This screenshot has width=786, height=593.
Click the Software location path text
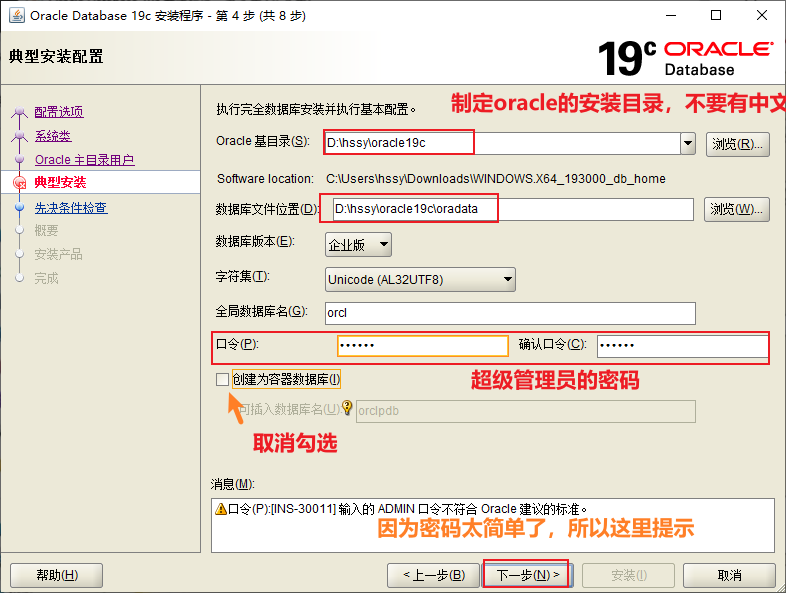pyautogui.click(x=496, y=179)
